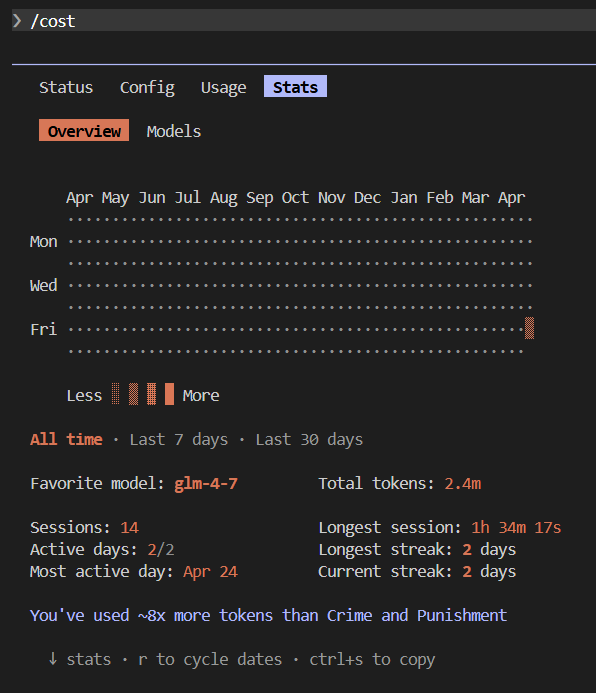
Task: Open the Config tab
Action: pyautogui.click(x=147, y=87)
